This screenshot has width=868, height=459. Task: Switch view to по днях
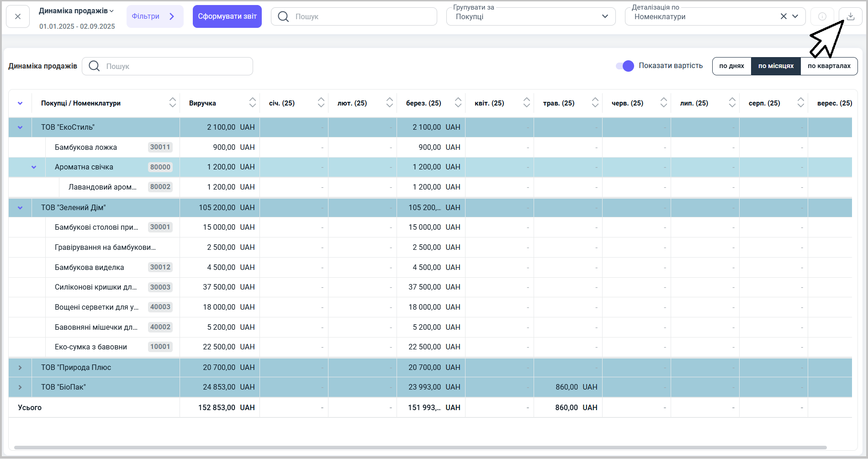click(x=731, y=66)
